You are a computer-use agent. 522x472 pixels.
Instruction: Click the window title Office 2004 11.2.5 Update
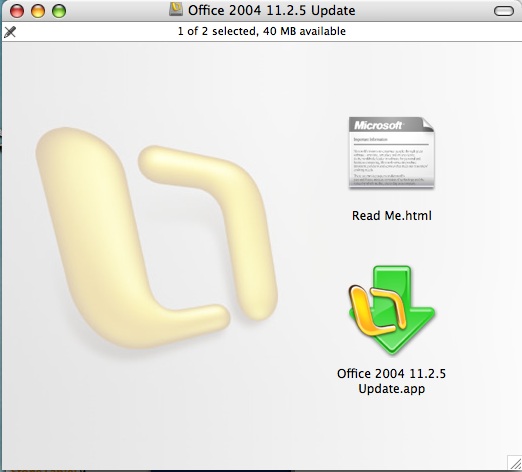271,10
